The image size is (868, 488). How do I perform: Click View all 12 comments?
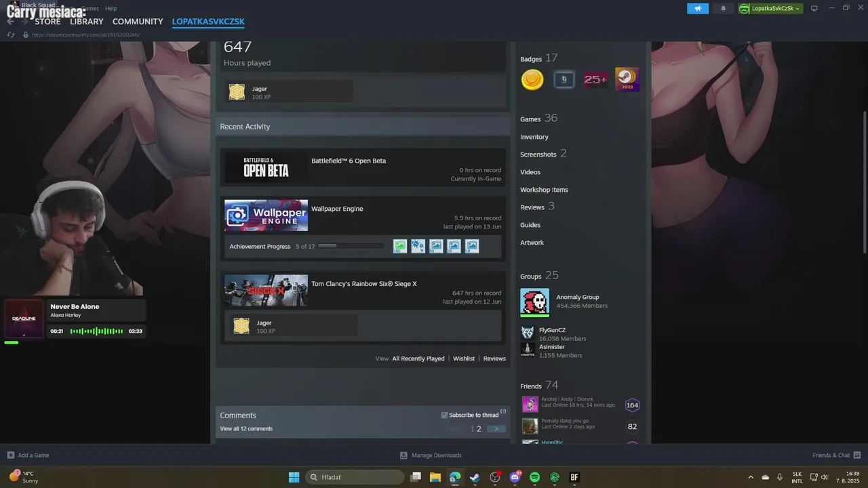(246, 429)
